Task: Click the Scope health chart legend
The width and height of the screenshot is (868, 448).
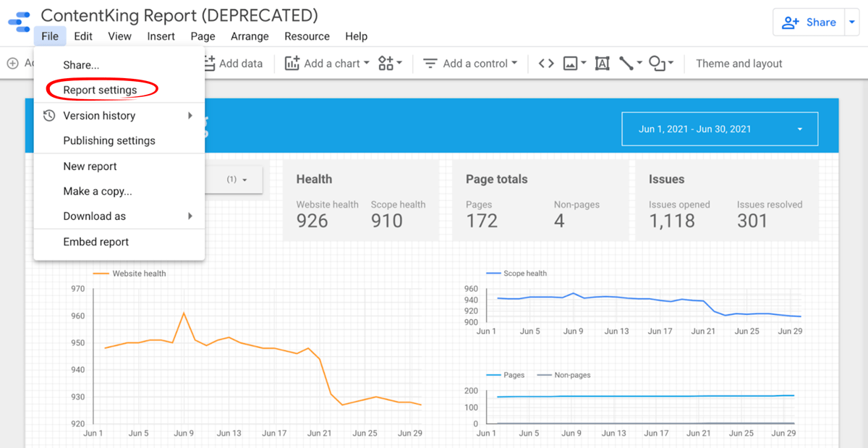Action: (516, 274)
